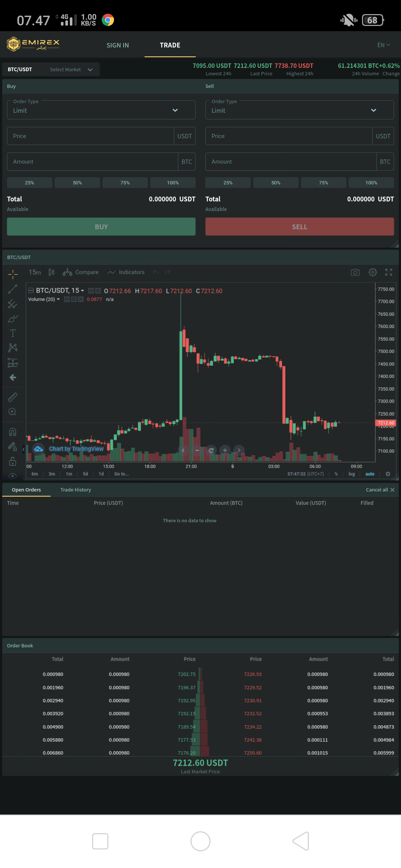Open time axis settings gear
This screenshot has width=401, height=868.
pyautogui.click(x=388, y=474)
